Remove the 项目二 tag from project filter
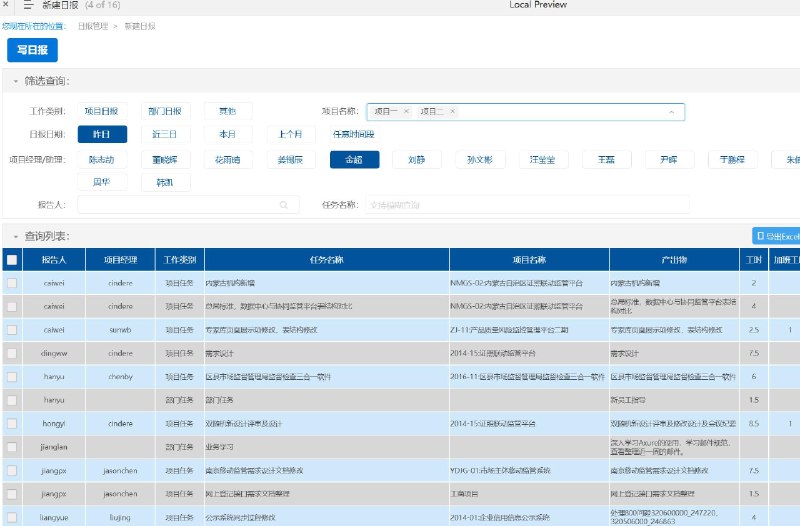Image resolution: width=800 pixels, height=526 pixels. point(452,111)
